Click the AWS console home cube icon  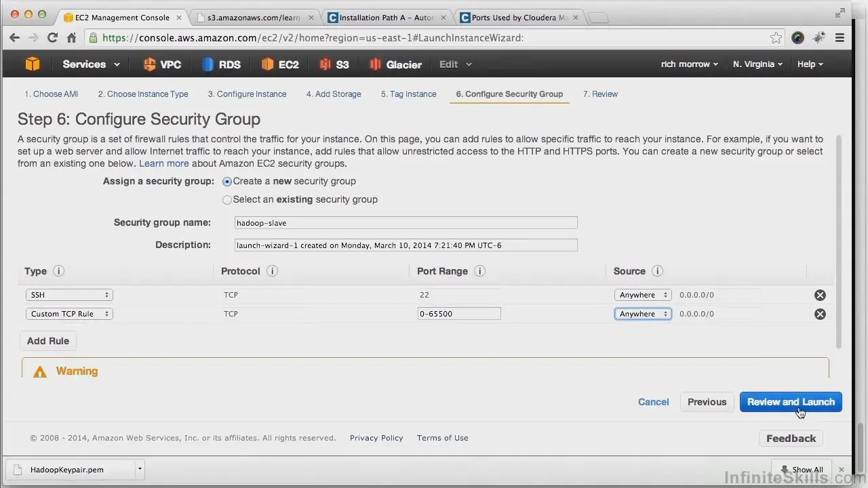pyautogui.click(x=32, y=64)
